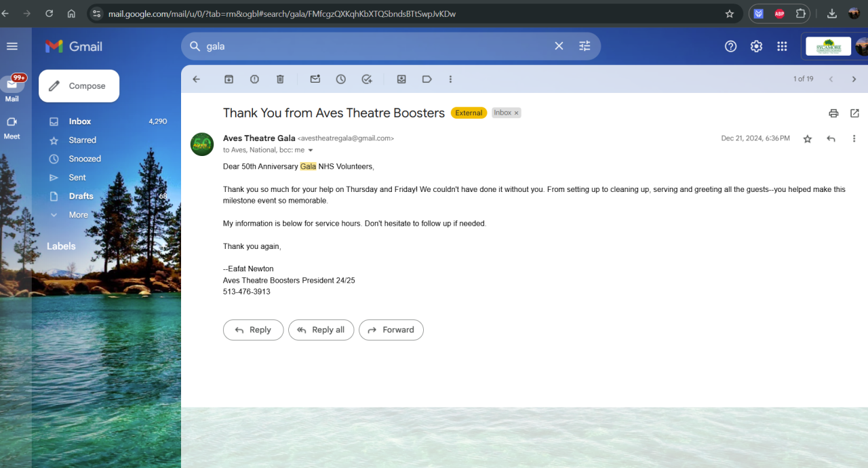Open the Labels tag icon
868x468 pixels.
(427, 79)
